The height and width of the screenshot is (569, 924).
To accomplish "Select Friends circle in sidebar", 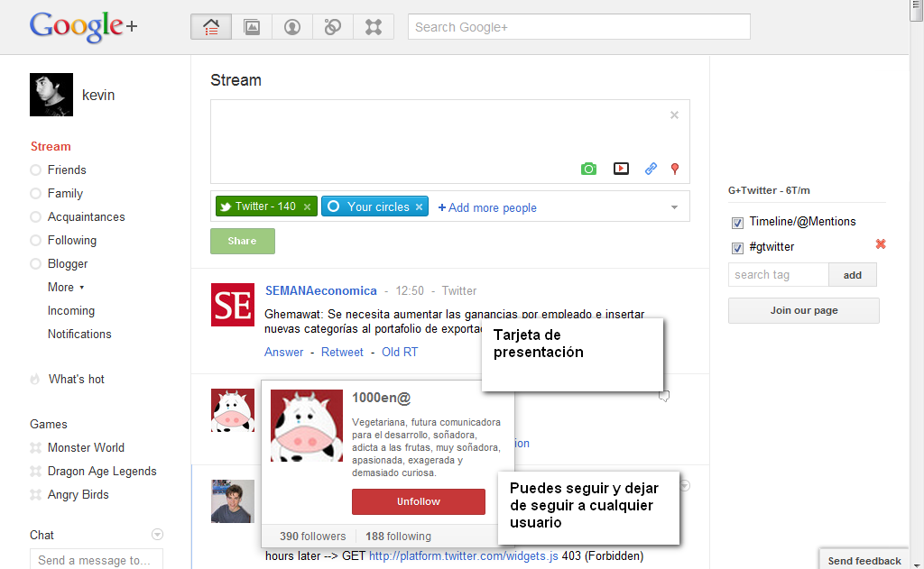I will pyautogui.click(x=67, y=170).
